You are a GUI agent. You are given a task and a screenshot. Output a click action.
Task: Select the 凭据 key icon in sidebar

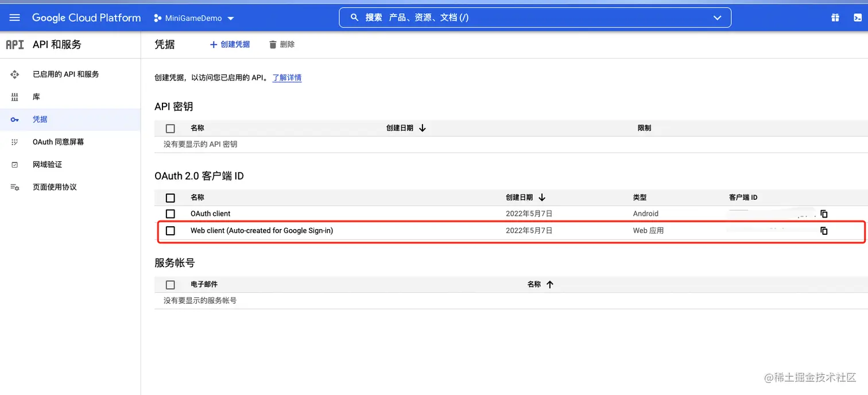click(x=14, y=119)
